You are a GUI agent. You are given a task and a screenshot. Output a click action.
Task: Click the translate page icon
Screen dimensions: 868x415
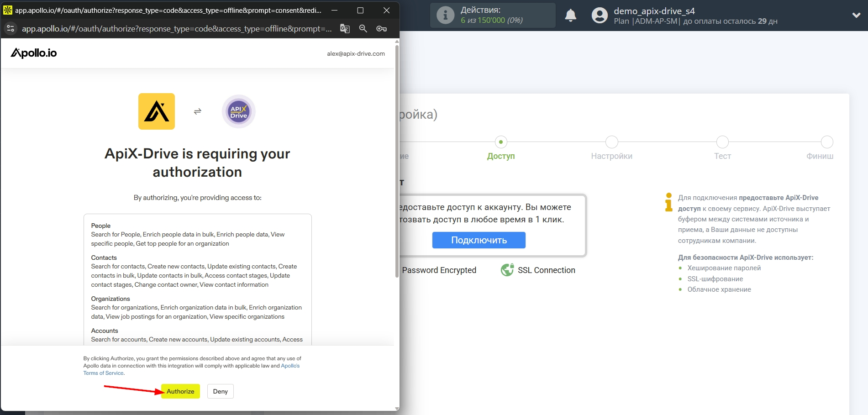(345, 29)
